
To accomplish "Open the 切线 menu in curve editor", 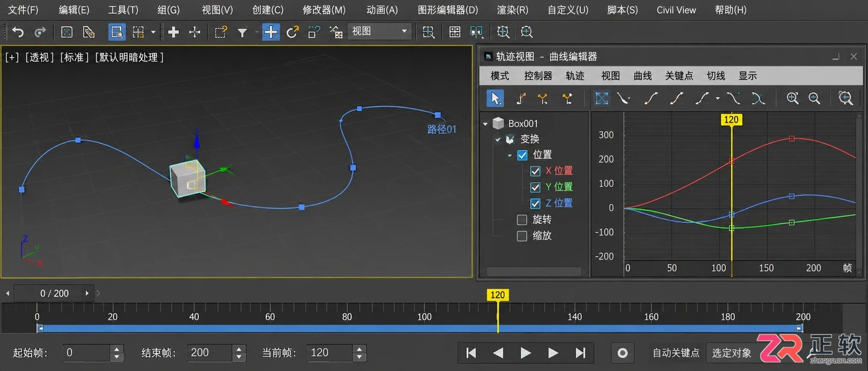I will 716,76.
